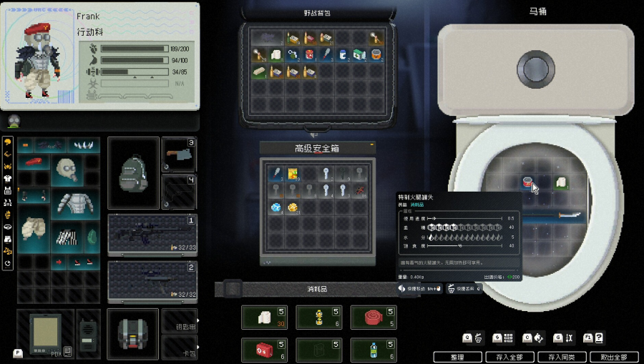
Task: Click the gas mask status icon below character card
Action: coord(14,122)
